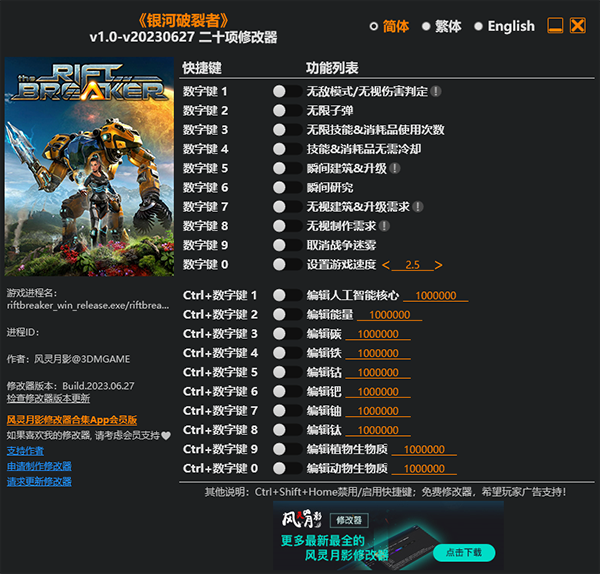Click the 快捷键 column header
The image size is (600, 574).
pos(202,68)
